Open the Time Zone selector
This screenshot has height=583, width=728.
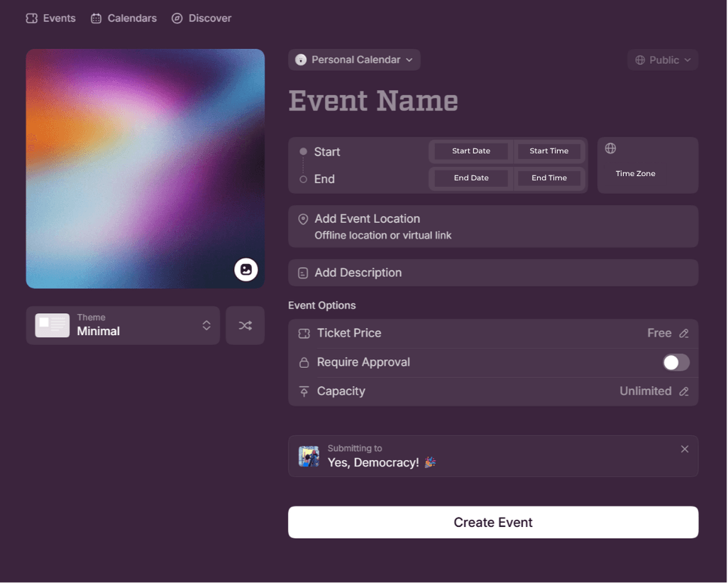648,165
